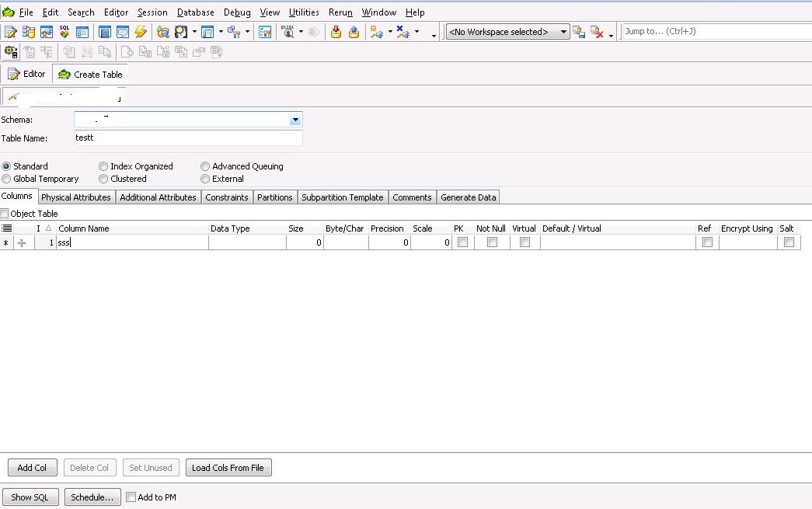
Task: Switch to the Constraints tab
Action: (226, 197)
